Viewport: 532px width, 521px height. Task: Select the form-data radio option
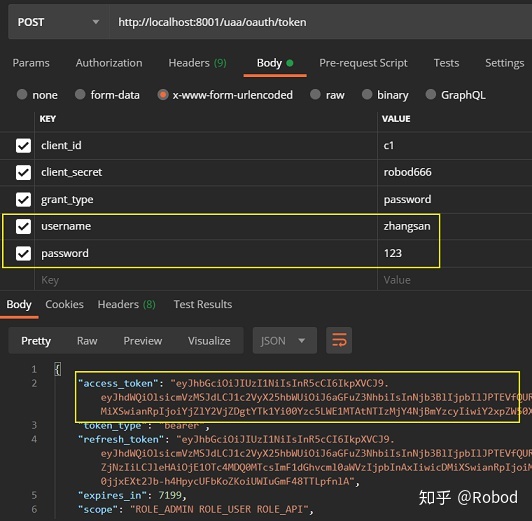tap(80, 94)
